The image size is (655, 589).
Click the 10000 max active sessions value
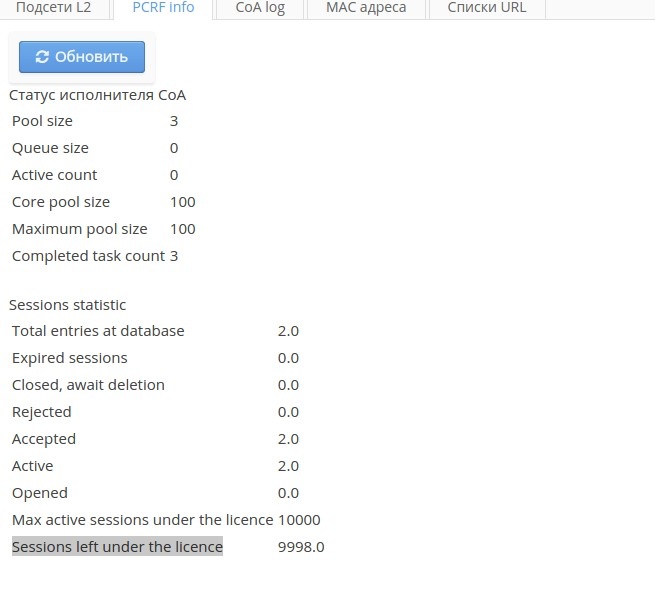(299, 520)
